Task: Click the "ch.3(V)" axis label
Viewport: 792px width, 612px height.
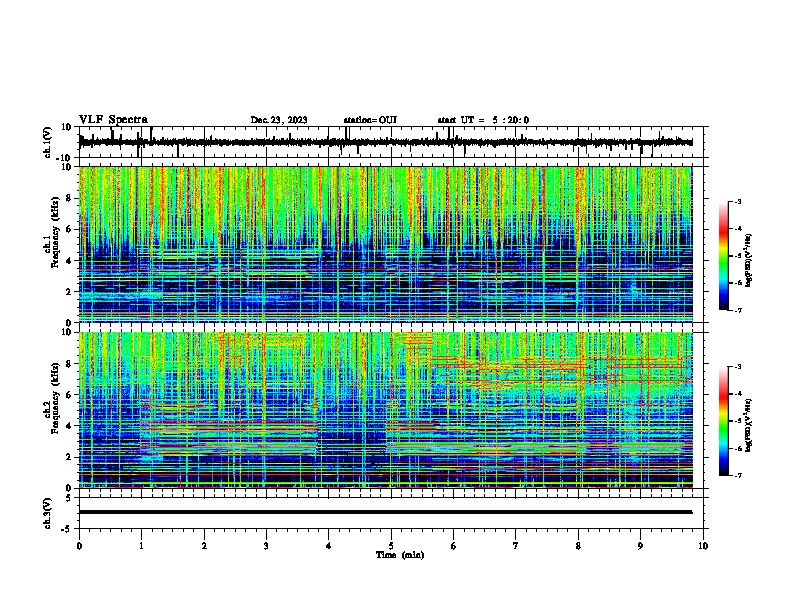Action: point(48,514)
